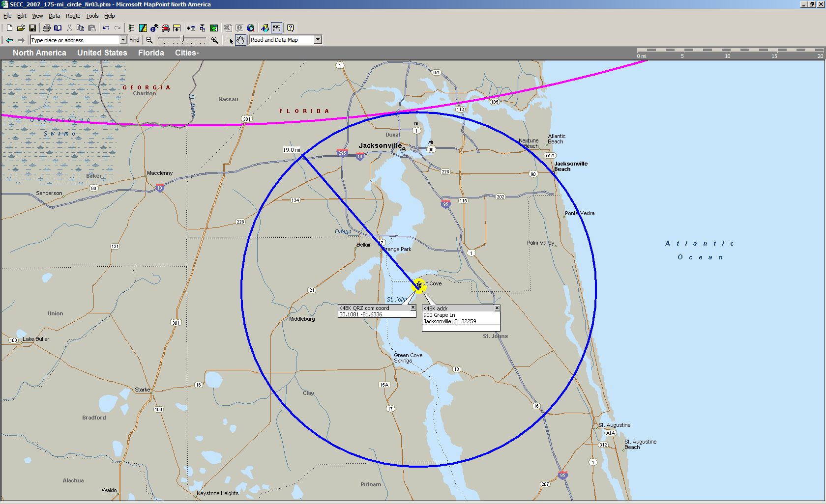Expand the Road and Data Map dropdown
The height and width of the screenshot is (504, 826).
(318, 40)
